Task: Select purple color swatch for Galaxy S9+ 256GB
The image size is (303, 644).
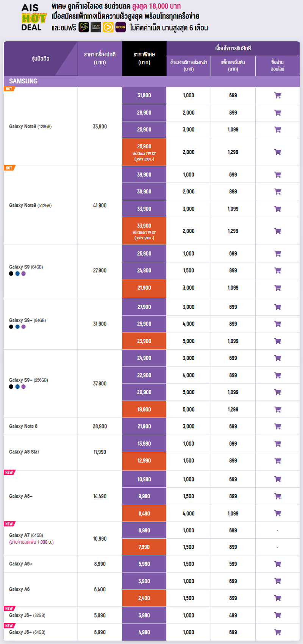Action: tap(23, 387)
